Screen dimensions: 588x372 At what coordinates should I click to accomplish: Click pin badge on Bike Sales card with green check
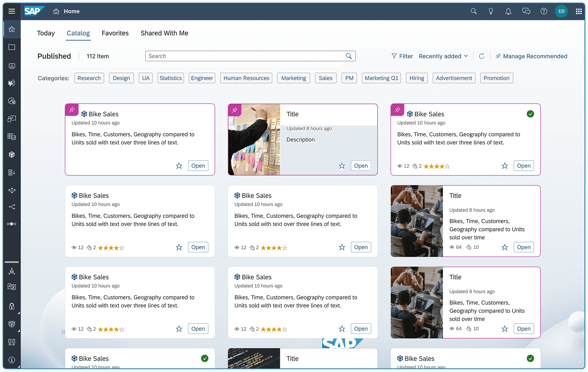(x=397, y=110)
